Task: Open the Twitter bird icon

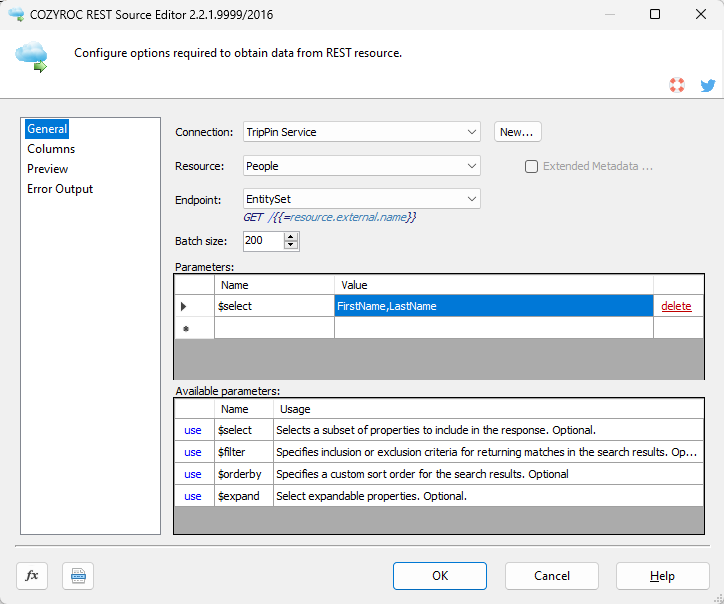Action: (708, 85)
